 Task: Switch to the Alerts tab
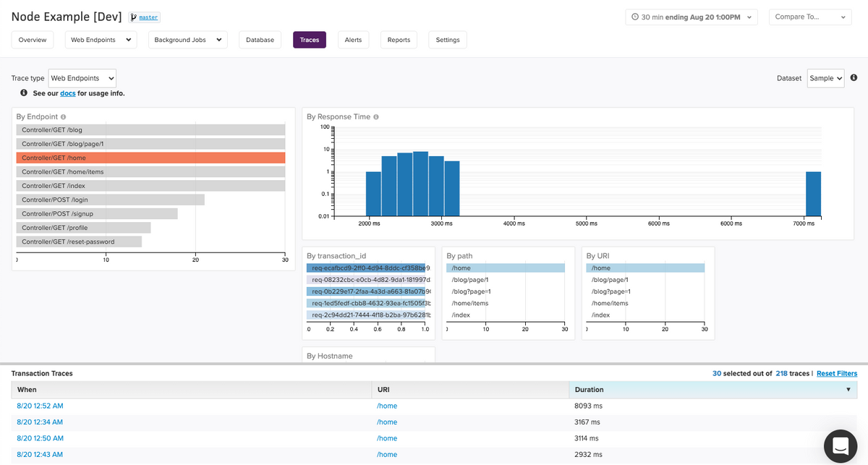[x=353, y=40]
